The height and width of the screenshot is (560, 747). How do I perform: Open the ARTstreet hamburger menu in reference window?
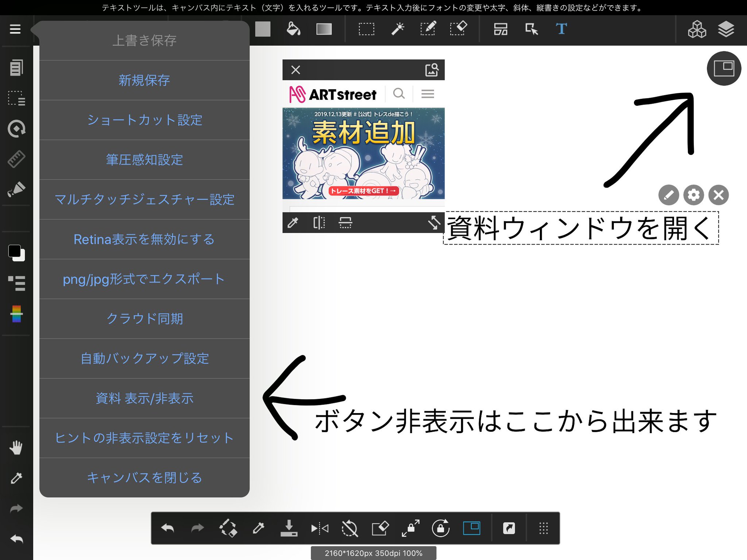pyautogui.click(x=427, y=94)
